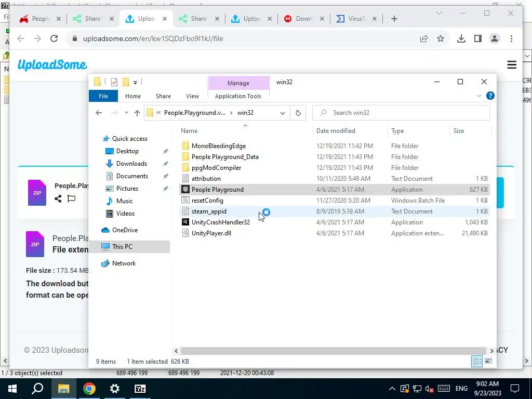Open the People Playground application file
The image size is (532, 399).
point(218,189)
